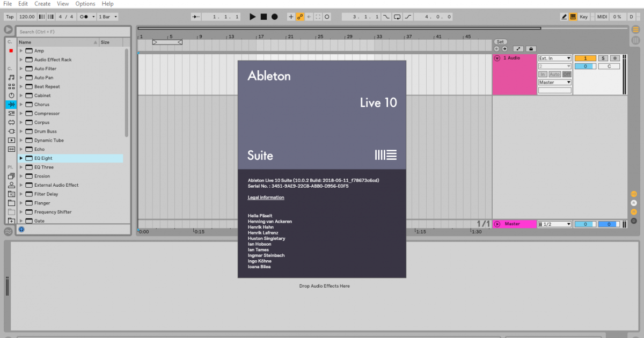Expand the Amp device folder

pos(21,51)
